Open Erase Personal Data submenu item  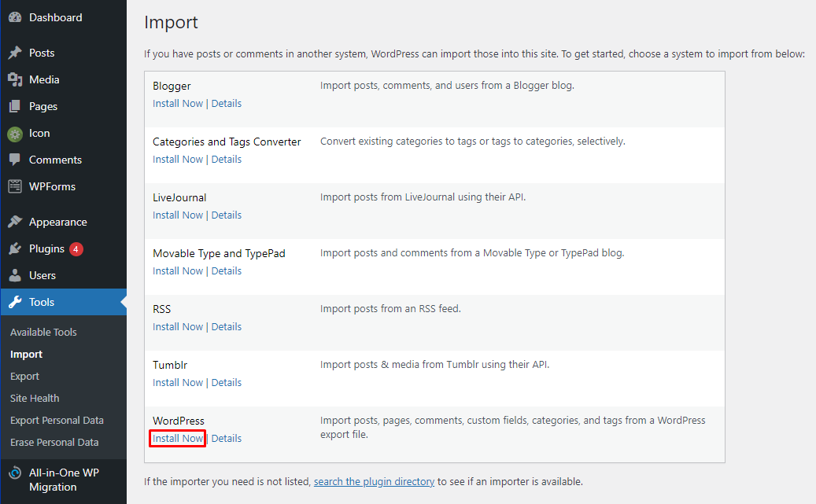tap(54, 442)
